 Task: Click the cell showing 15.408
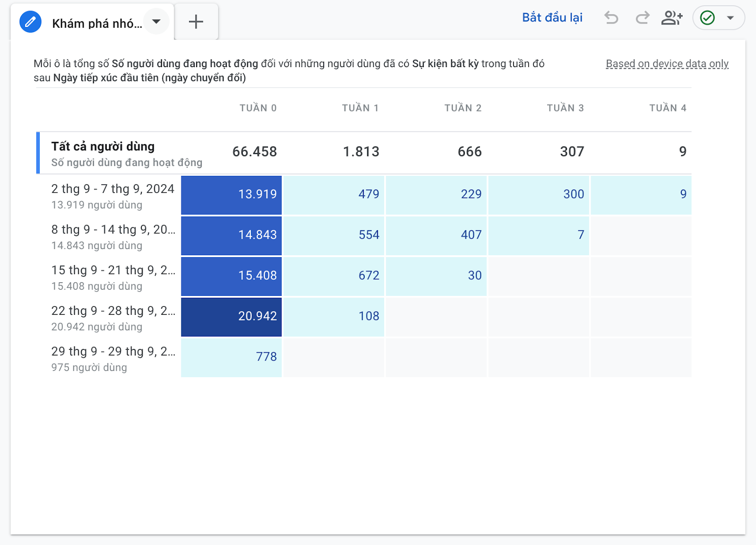(x=232, y=276)
